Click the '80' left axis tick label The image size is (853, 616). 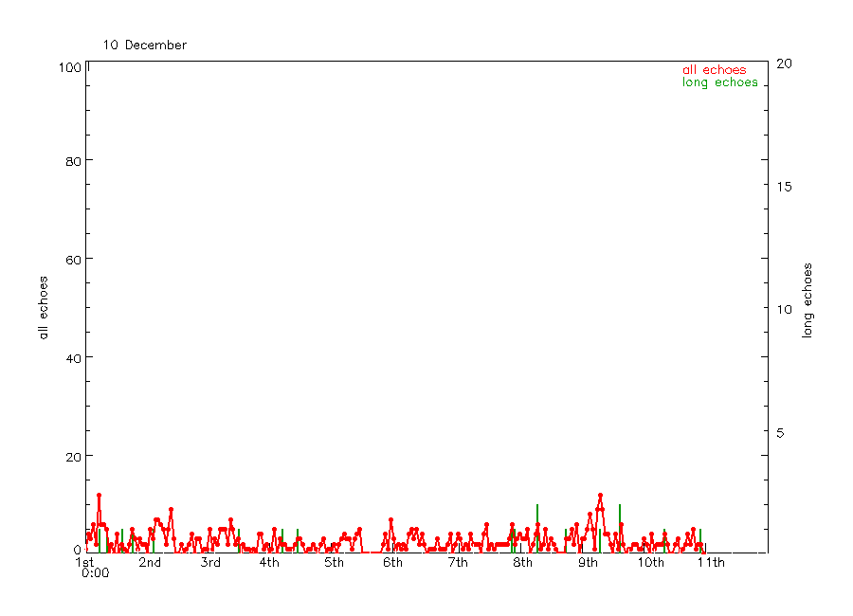pos(73,162)
